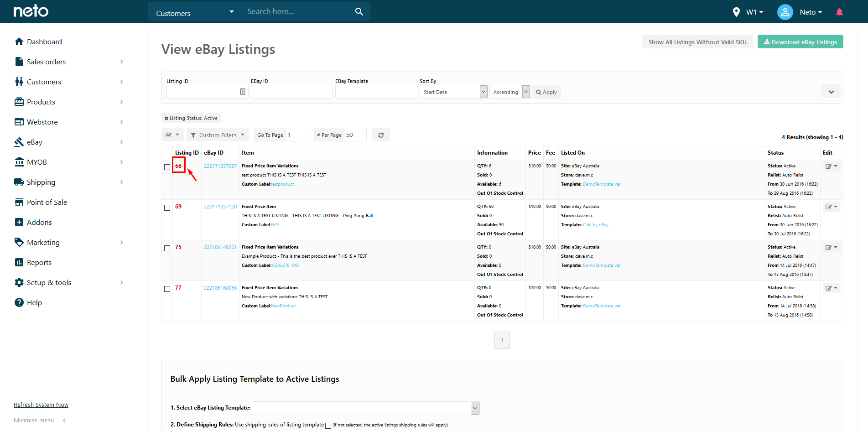Click the search magnifier icon

coord(359,12)
